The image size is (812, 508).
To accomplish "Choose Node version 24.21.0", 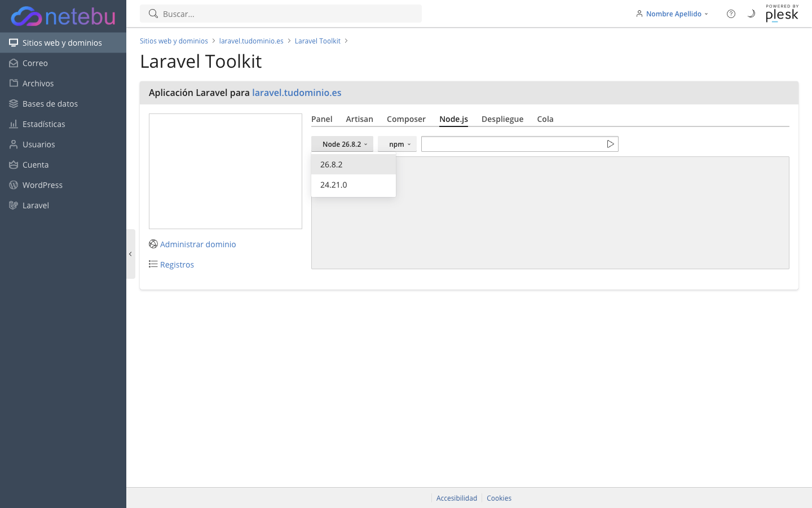I will (x=354, y=185).
